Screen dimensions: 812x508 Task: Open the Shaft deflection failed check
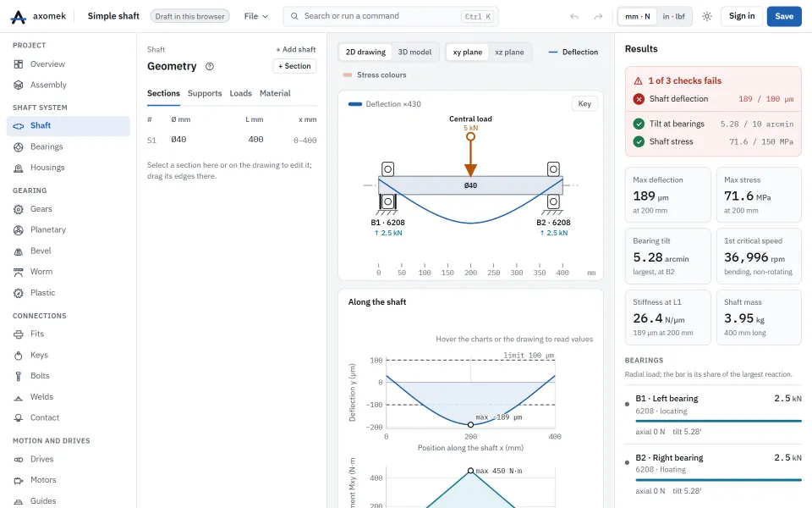(x=713, y=99)
